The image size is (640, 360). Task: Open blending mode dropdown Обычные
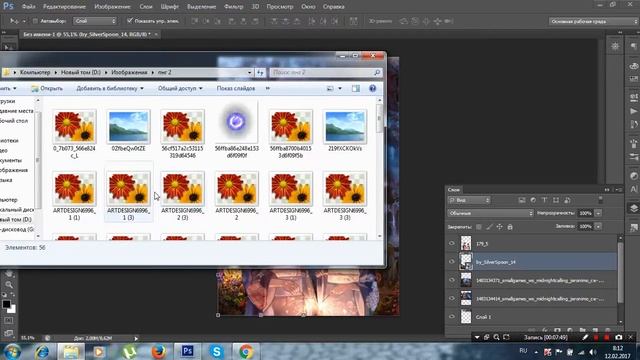(x=490, y=213)
